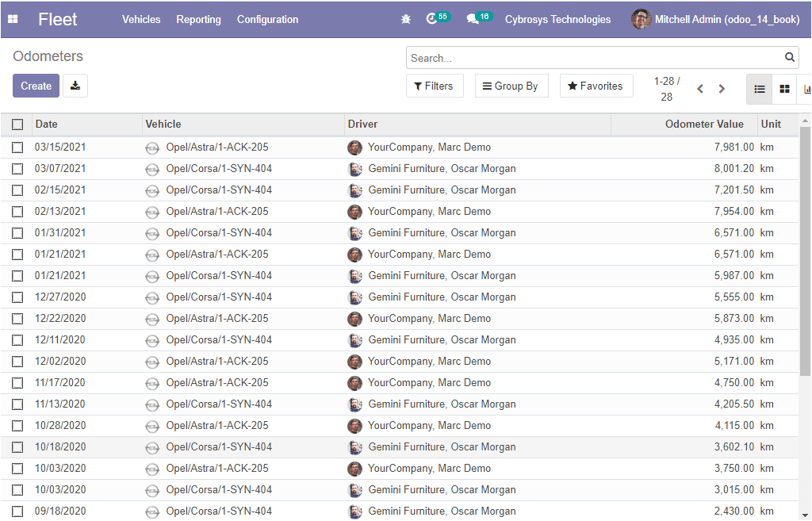Switch to list view
The image size is (812, 521).
759,89
